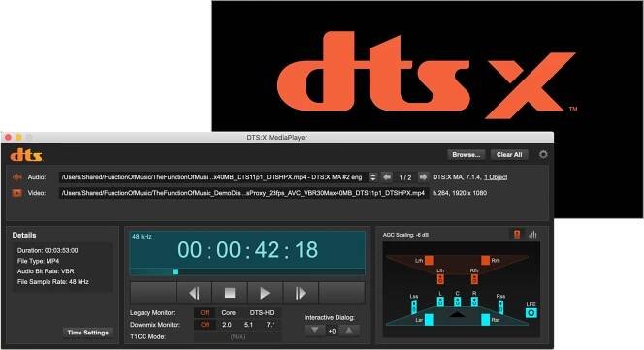Set Downmix Monitor to 2.0
Screen dimensions: 644x350
[227, 325]
